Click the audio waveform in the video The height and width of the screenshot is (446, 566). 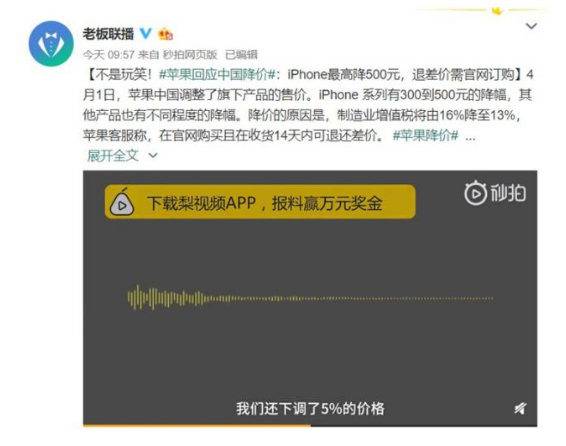(x=310, y=298)
